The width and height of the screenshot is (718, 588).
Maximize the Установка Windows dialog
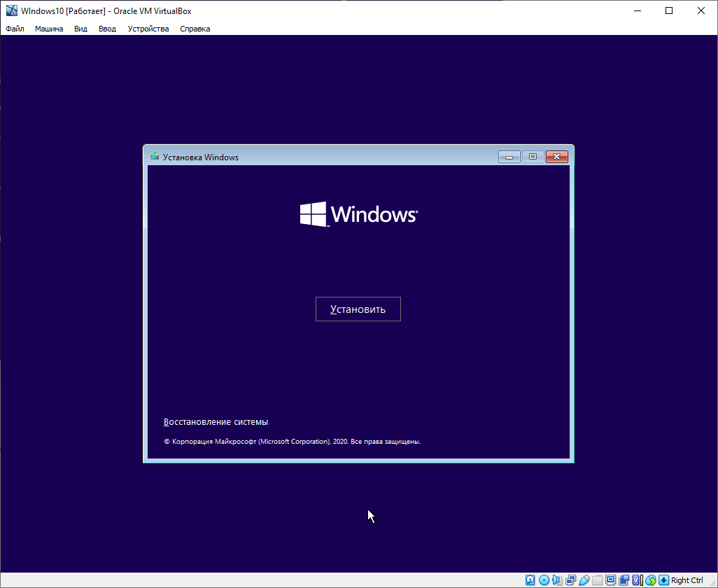pyautogui.click(x=533, y=157)
